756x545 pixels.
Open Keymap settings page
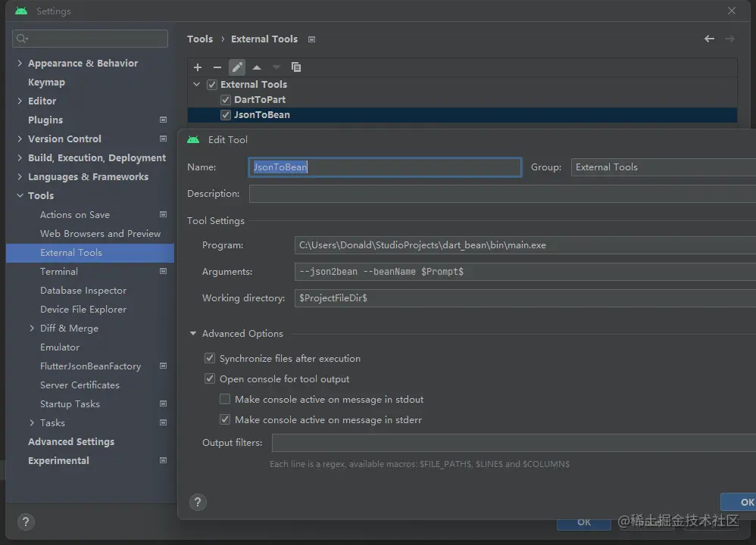coord(46,82)
